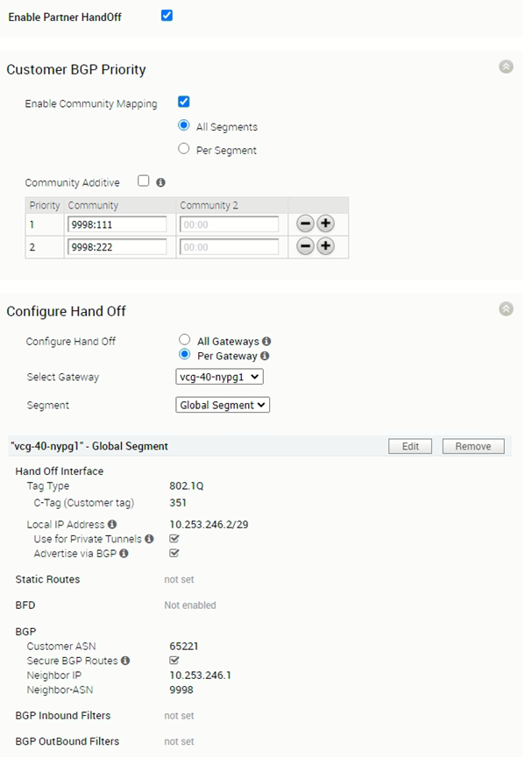This screenshot has height=757, width=532.
Task: Open Select Gateway dropdown vcg-40-nypg1
Action: pyautogui.click(x=220, y=377)
